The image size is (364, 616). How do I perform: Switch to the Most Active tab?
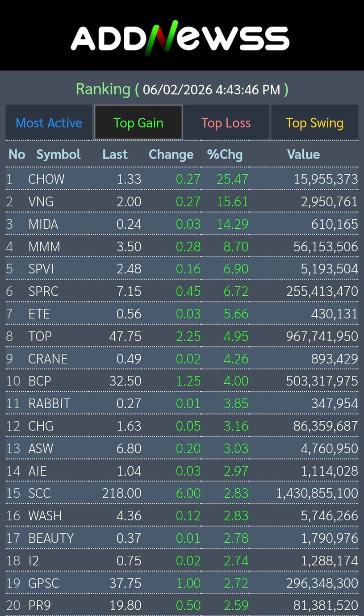pos(49,123)
